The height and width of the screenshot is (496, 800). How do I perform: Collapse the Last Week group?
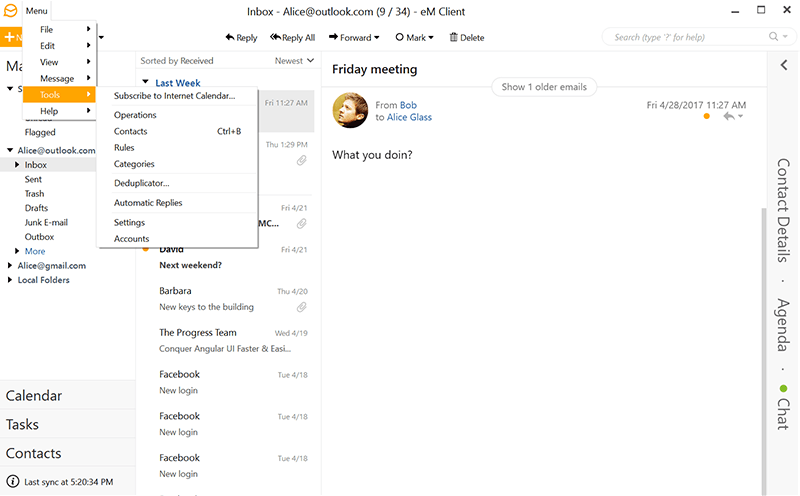(x=145, y=82)
